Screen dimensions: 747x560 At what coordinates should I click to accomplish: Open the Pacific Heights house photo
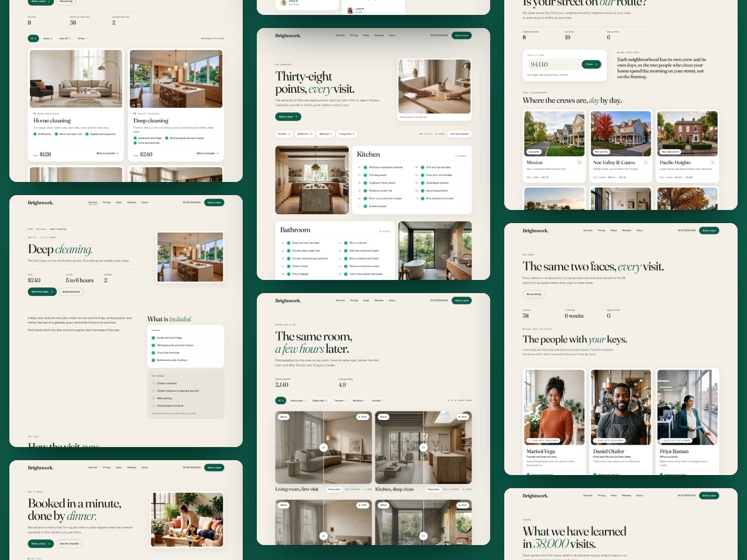click(x=688, y=133)
